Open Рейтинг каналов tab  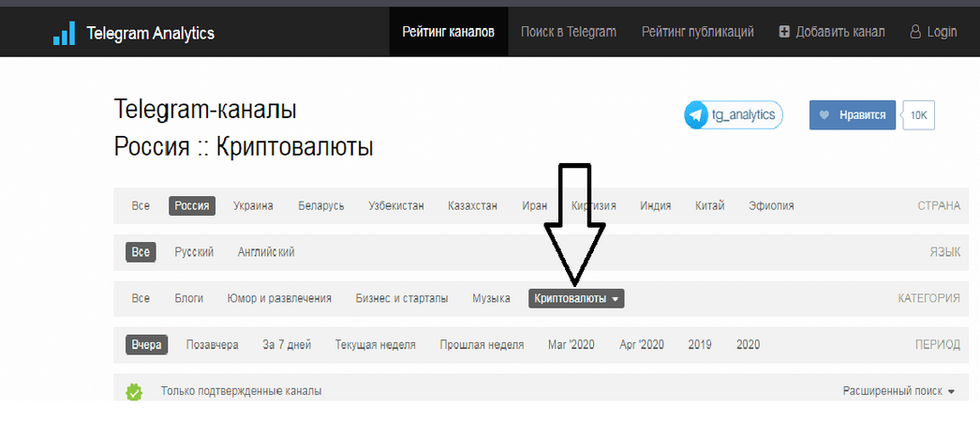point(448,32)
